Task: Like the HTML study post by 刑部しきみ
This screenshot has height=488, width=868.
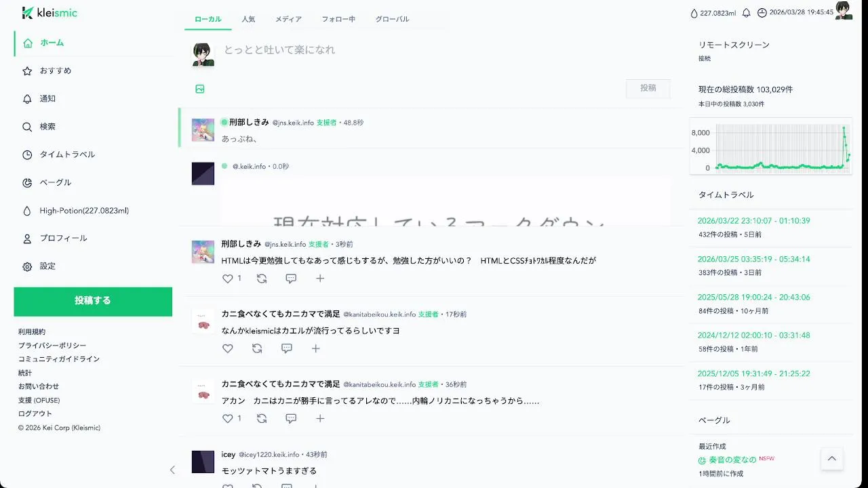Action: 228,279
